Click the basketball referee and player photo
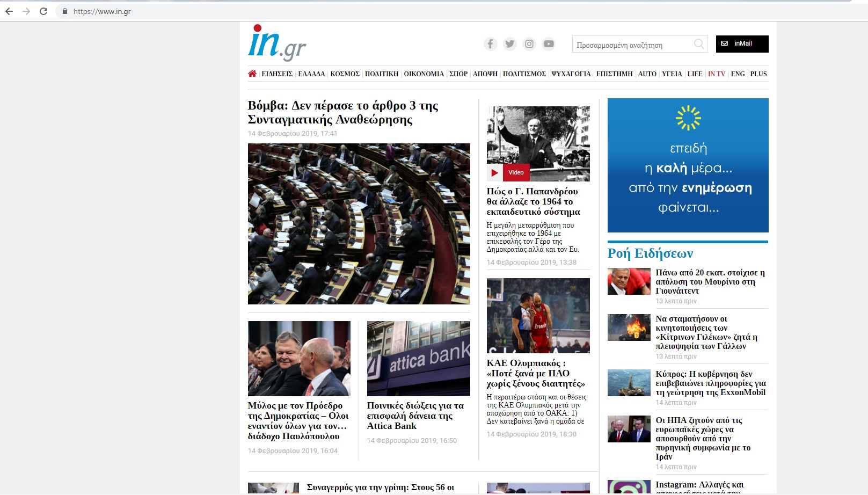The image size is (868, 495). (x=538, y=316)
